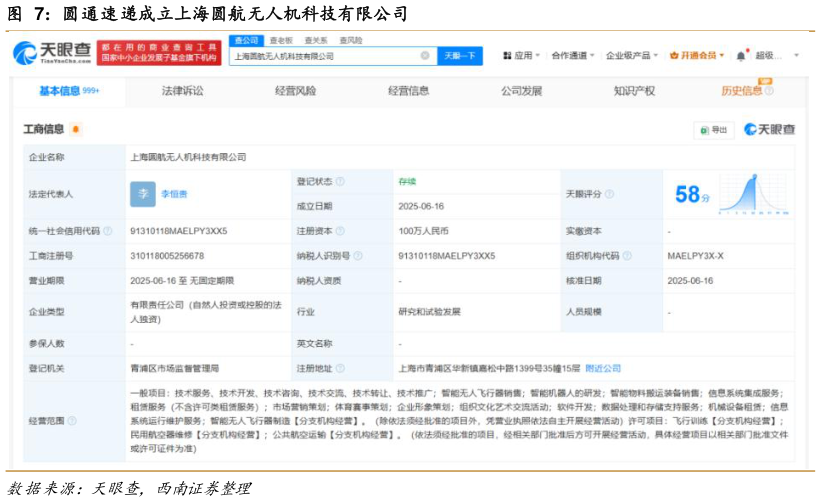Click the 导出 export button
Screen dimensions: 821x502
[714, 130]
